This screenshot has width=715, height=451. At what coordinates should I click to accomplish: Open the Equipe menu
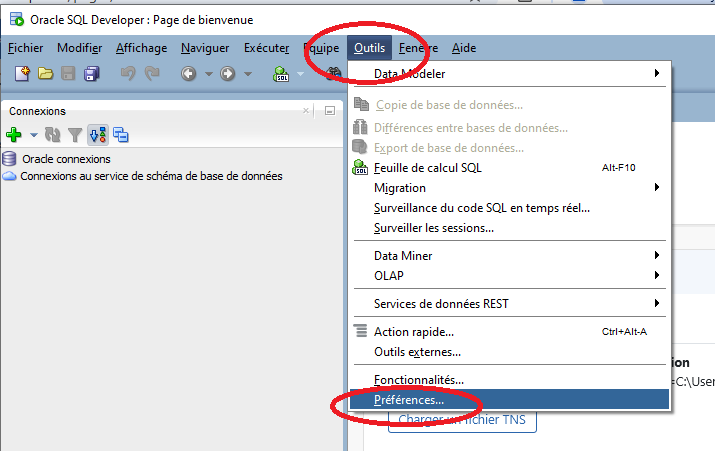[321, 48]
